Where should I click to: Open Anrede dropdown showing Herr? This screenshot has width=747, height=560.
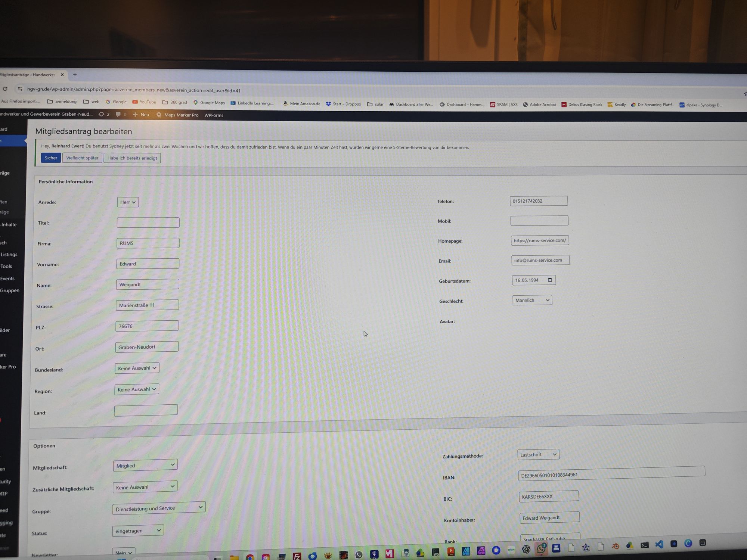coord(128,202)
